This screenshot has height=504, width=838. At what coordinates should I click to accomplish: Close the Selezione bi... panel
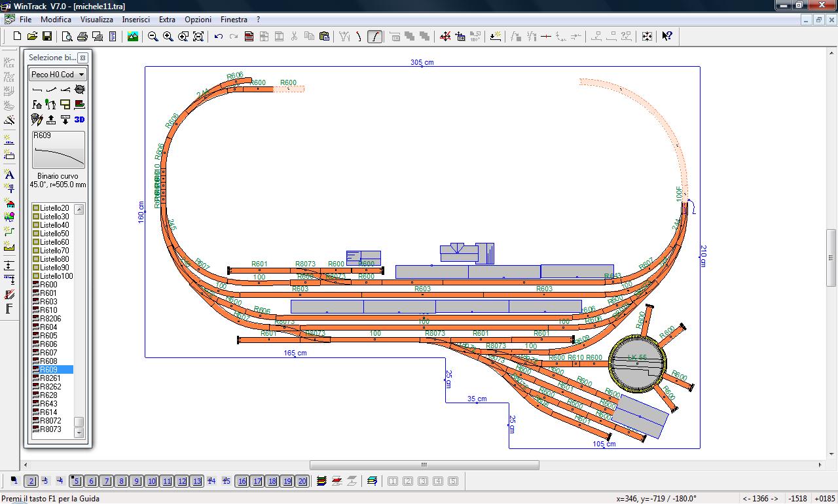coord(82,58)
